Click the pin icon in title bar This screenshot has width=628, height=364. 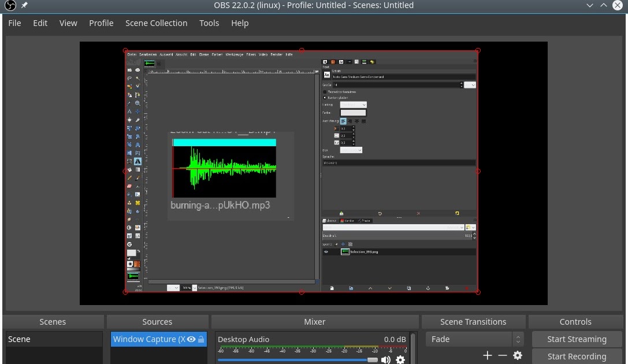tap(24, 5)
